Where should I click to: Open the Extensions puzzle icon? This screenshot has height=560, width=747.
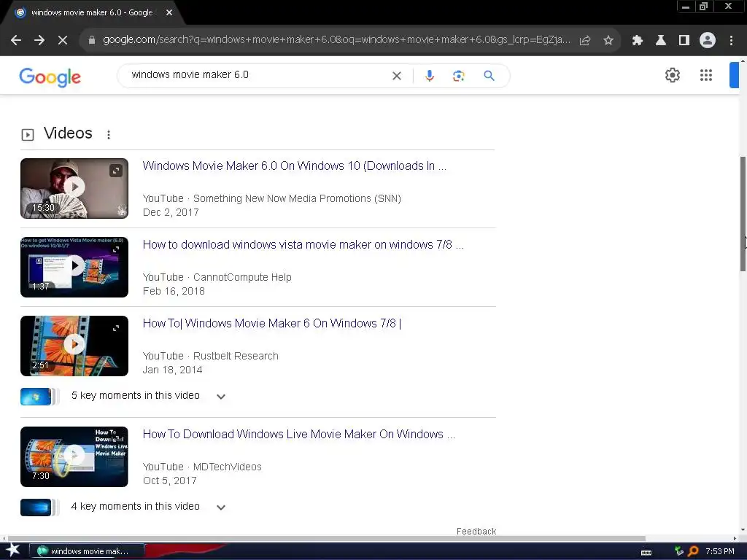tap(637, 41)
